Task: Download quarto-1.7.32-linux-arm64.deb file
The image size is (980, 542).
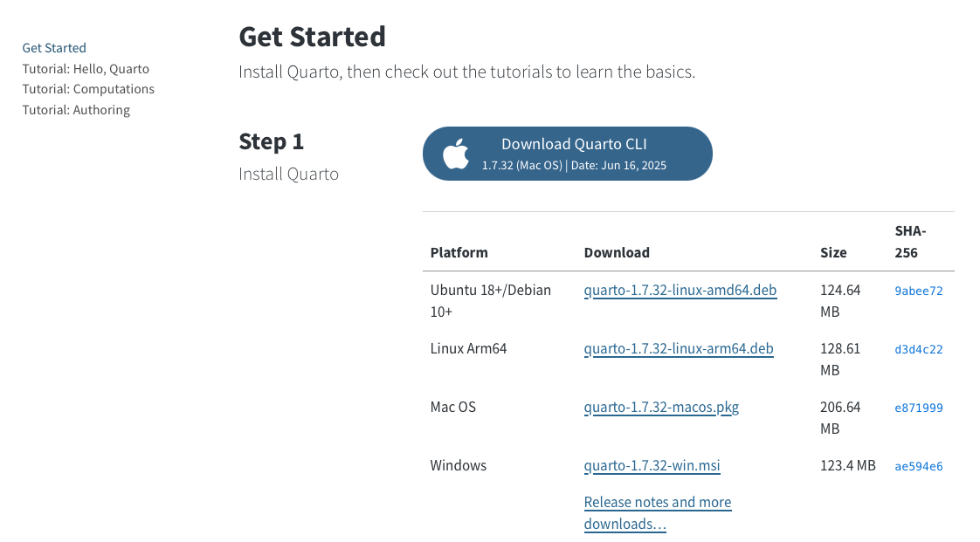Action: pos(679,348)
